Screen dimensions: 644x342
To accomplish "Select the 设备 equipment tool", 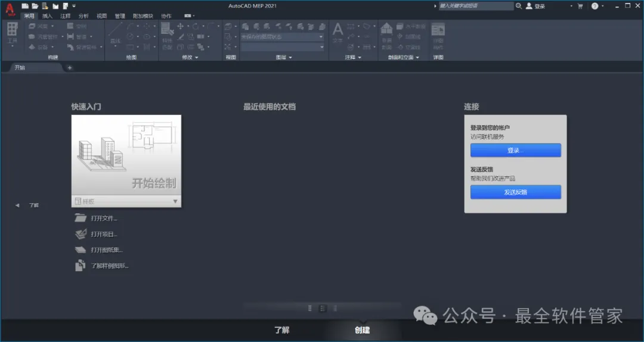I will (x=39, y=47).
